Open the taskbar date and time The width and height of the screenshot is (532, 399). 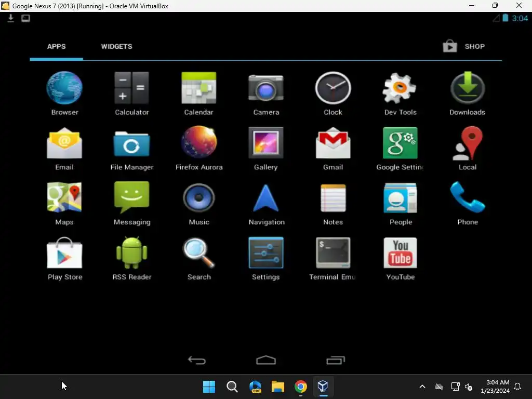[495, 387]
